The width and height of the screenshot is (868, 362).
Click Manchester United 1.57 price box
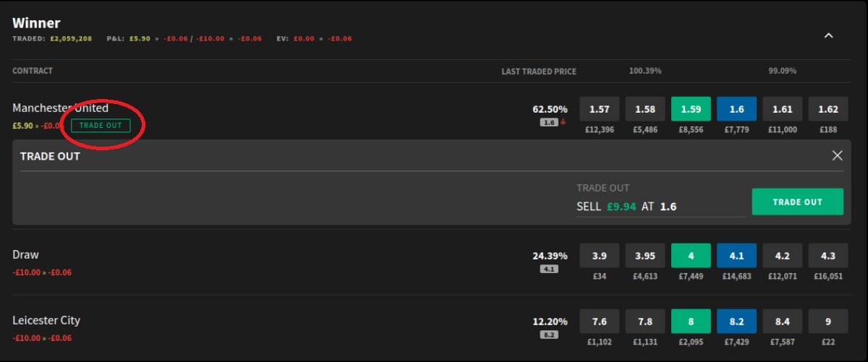(x=600, y=109)
